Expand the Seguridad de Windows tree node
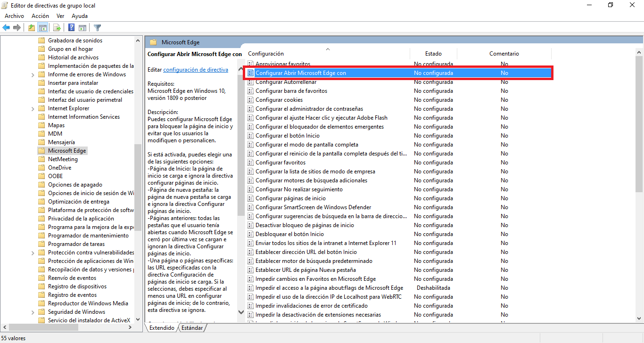Image resolution: width=644 pixels, height=343 pixels. [x=33, y=312]
